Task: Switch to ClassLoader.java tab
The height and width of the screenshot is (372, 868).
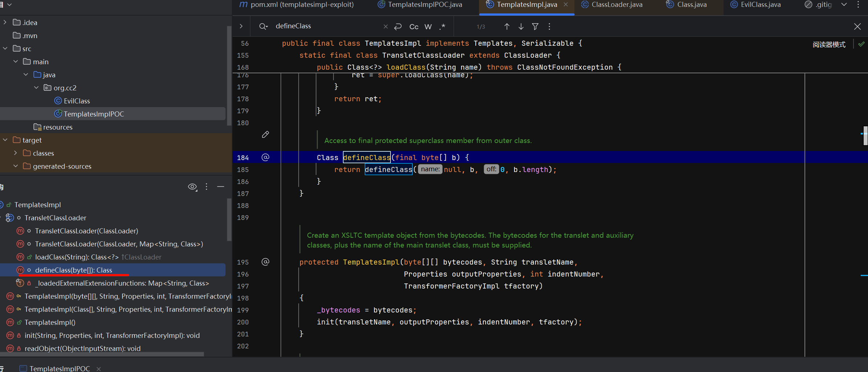Action: 612,5
